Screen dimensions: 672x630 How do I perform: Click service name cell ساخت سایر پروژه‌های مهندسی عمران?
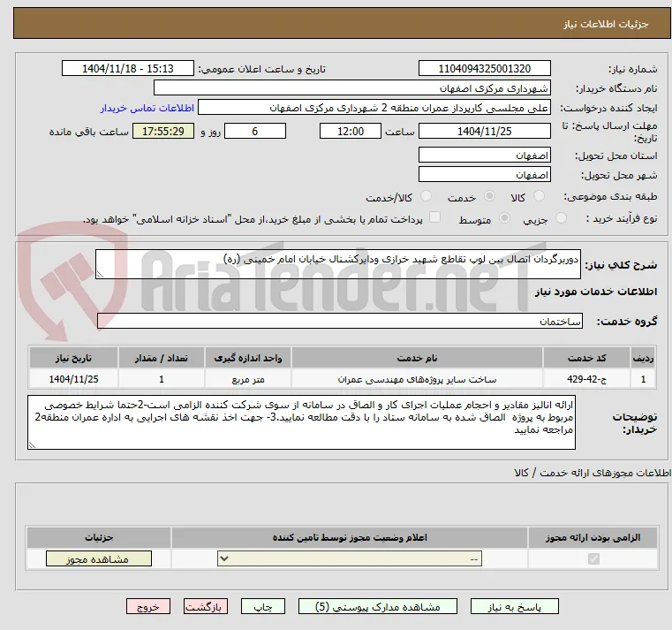(417, 380)
